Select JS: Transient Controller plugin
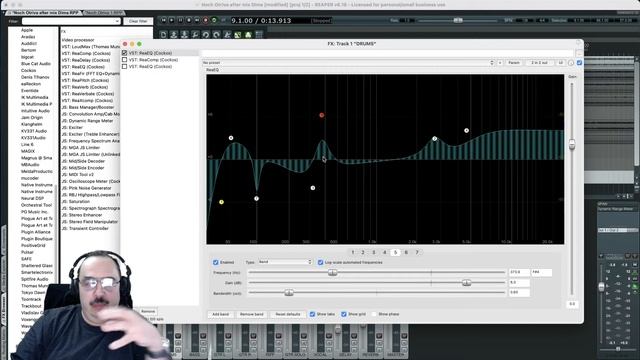 pos(85,229)
